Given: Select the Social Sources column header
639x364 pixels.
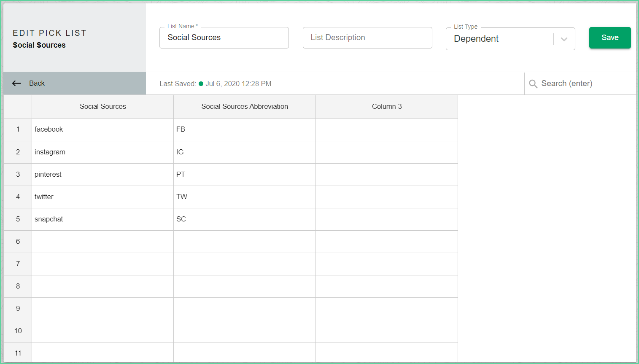Looking at the screenshot, I should pos(103,107).
